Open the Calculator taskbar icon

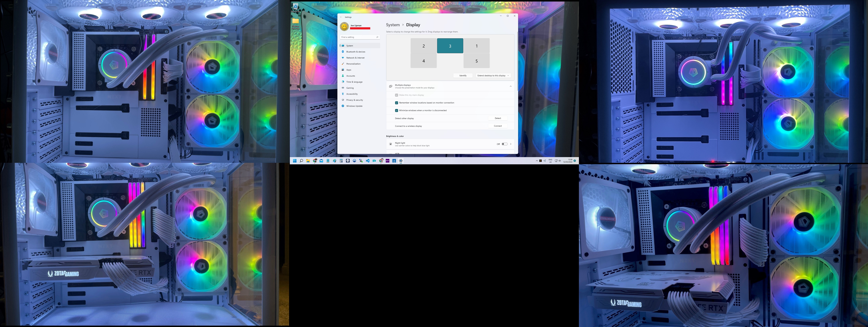pyautogui.click(x=341, y=161)
